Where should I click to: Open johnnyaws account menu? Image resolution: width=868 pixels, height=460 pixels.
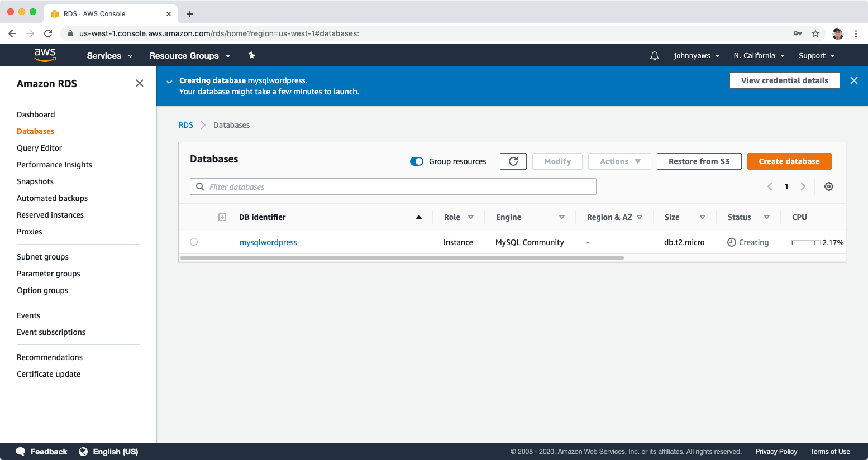[697, 56]
